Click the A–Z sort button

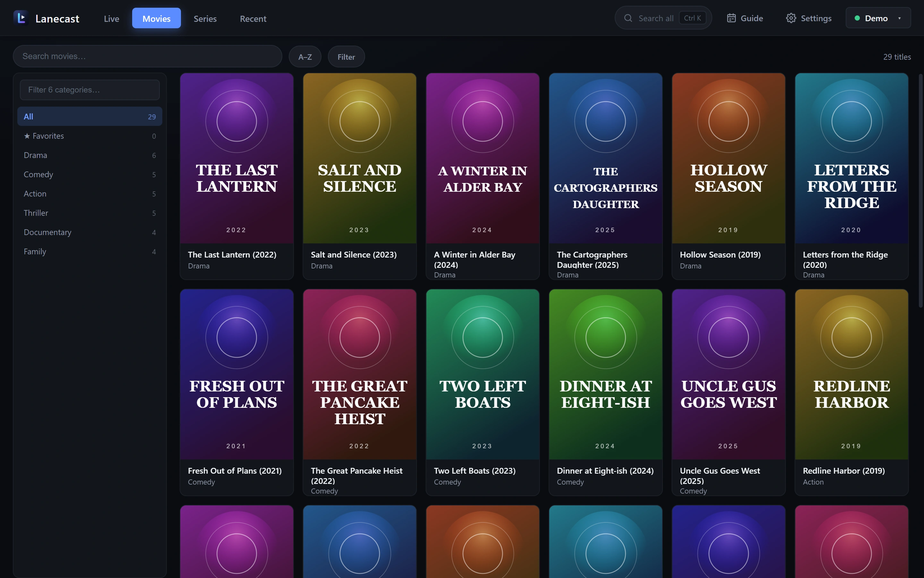pyautogui.click(x=305, y=57)
